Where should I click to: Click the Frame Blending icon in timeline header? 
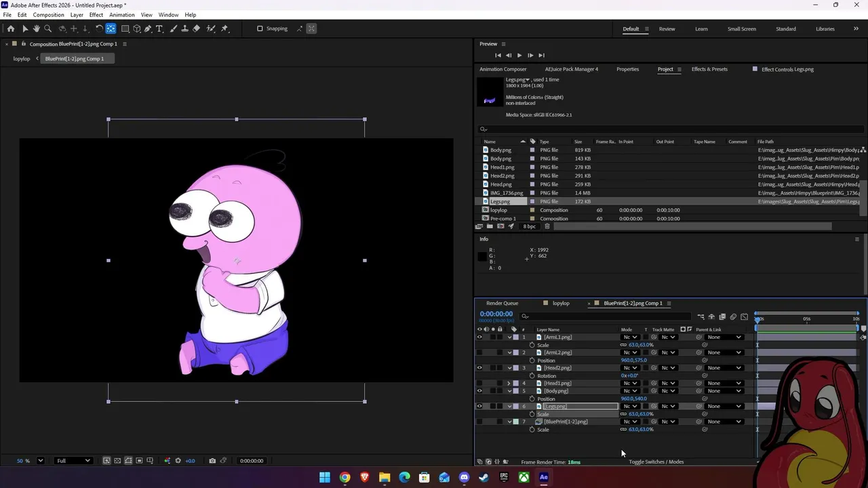(x=722, y=317)
